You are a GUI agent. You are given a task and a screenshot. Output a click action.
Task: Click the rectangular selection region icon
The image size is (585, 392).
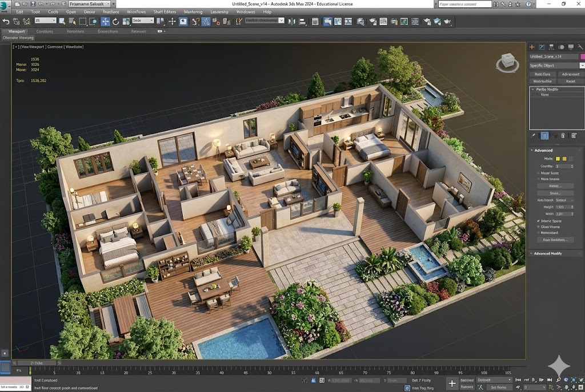pyautogui.click(x=82, y=21)
